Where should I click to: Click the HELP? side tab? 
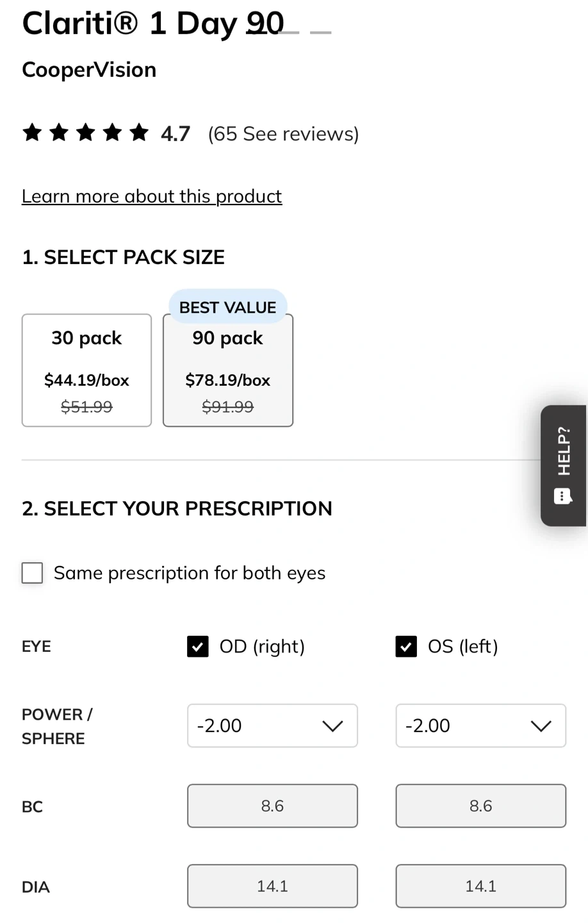pos(564,452)
